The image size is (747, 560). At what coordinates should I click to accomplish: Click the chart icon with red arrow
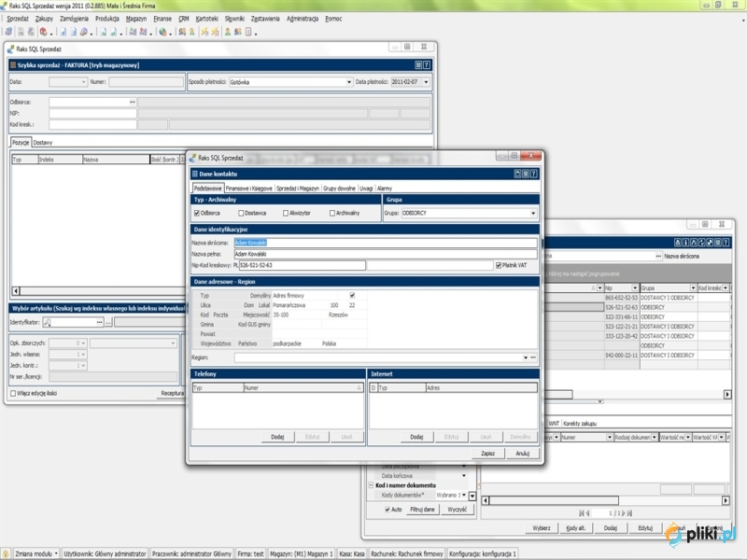[x=143, y=32]
